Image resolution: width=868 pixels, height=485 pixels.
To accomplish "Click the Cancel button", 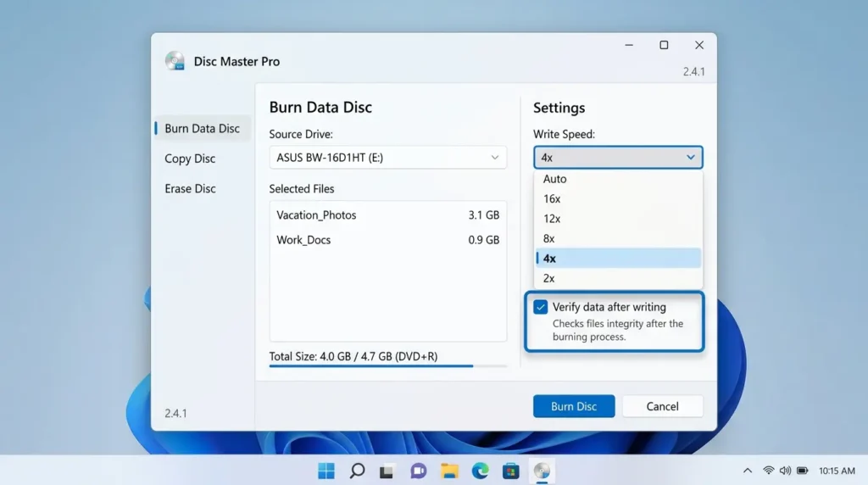I will coord(662,406).
